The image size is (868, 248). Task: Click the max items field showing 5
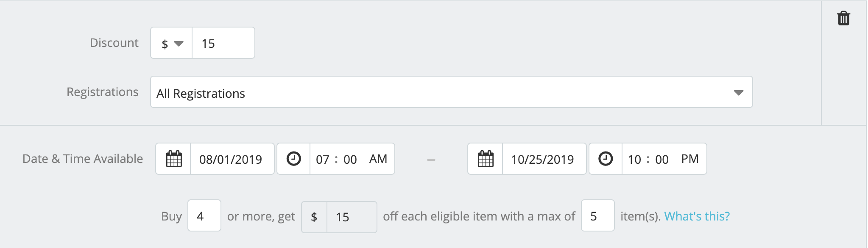pos(598,216)
